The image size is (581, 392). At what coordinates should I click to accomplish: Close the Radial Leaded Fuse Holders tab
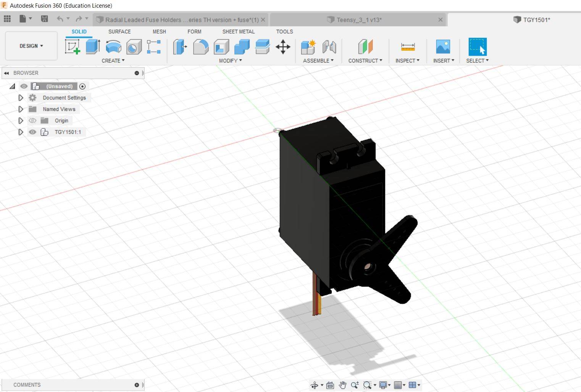263,20
